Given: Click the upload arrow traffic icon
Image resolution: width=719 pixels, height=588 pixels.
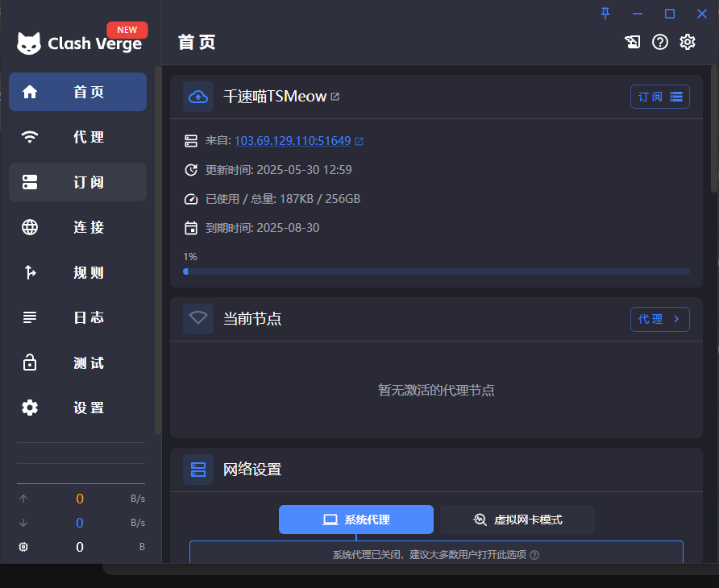Looking at the screenshot, I should click(23, 499).
